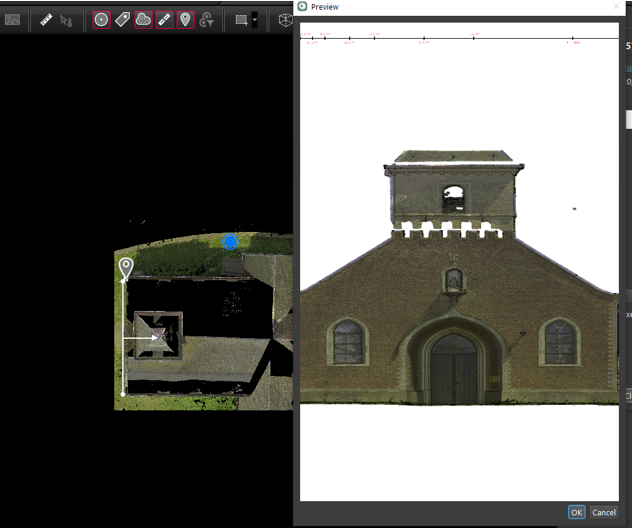
Task: Click the location pin toolbar icon
Action: [x=185, y=19]
